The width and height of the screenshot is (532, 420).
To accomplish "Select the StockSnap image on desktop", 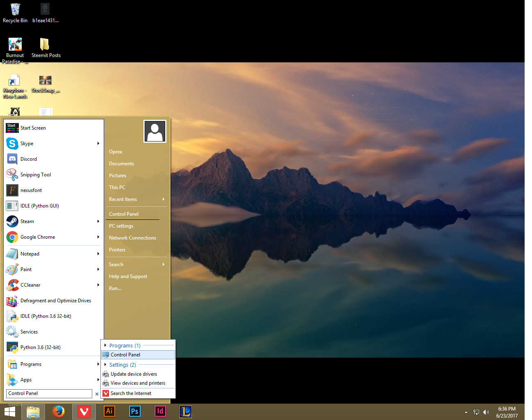I will [x=45, y=84].
